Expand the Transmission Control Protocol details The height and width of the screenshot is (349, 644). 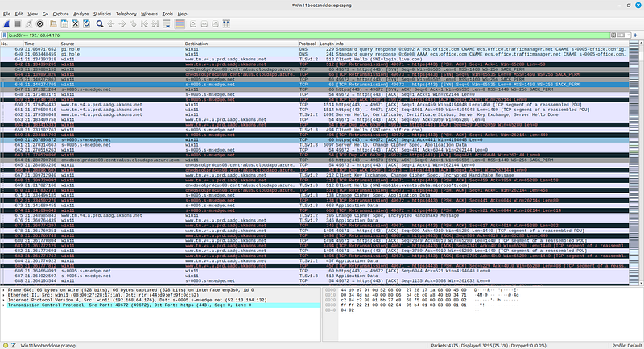(4, 305)
